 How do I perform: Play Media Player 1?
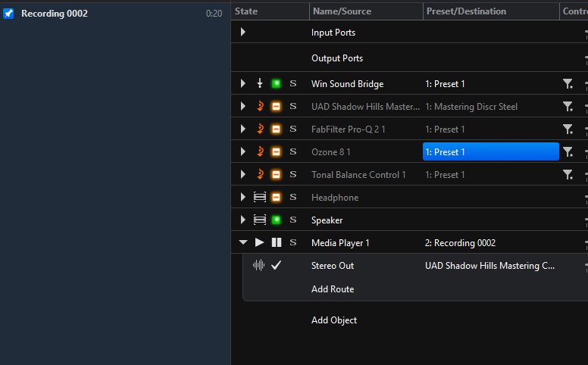[259, 242]
